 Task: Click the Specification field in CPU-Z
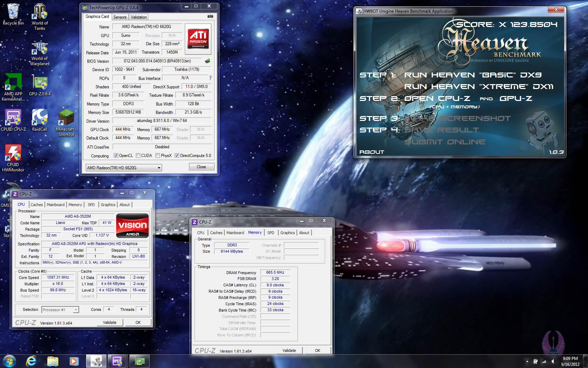(94, 244)
